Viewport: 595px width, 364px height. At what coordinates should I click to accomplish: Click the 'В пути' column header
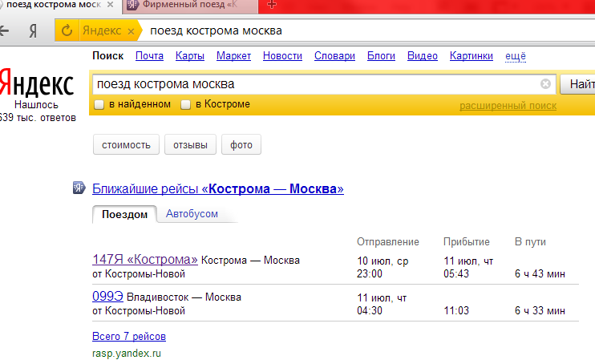530,242
